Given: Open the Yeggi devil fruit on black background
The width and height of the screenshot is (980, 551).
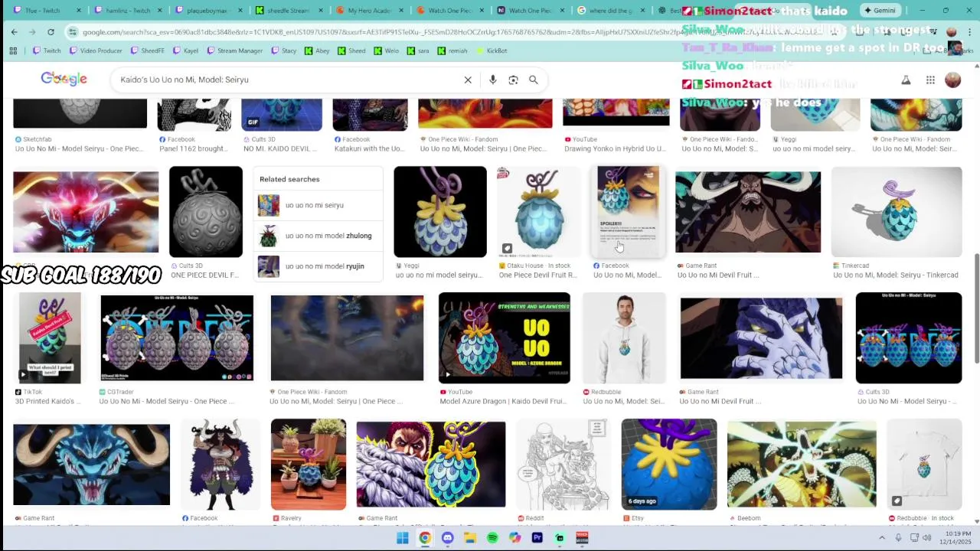Looking at the screenshot, I should [440, 212].
